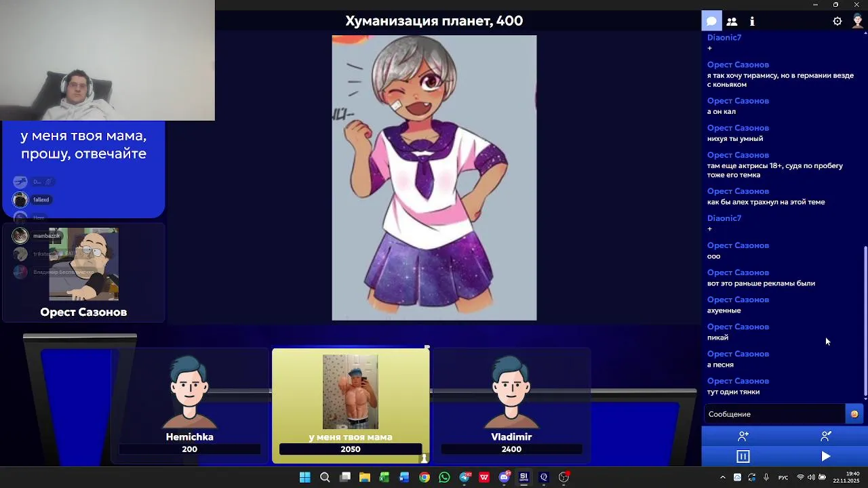Open taskbar Search
This screenshot has width=868, height=488.
tap(325, 477)
